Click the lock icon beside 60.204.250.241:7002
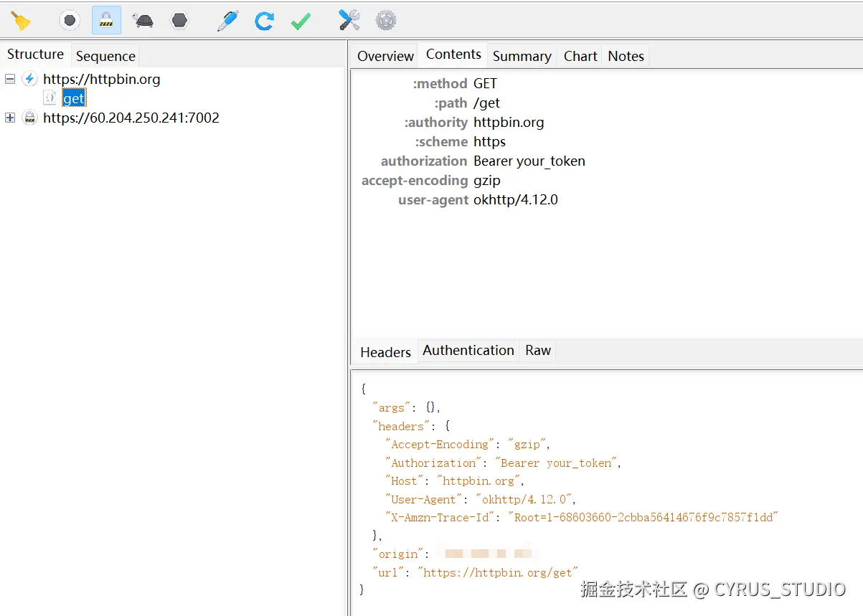Image resolution: width=863 pixels, height=616 pixels. click(29, 118)
